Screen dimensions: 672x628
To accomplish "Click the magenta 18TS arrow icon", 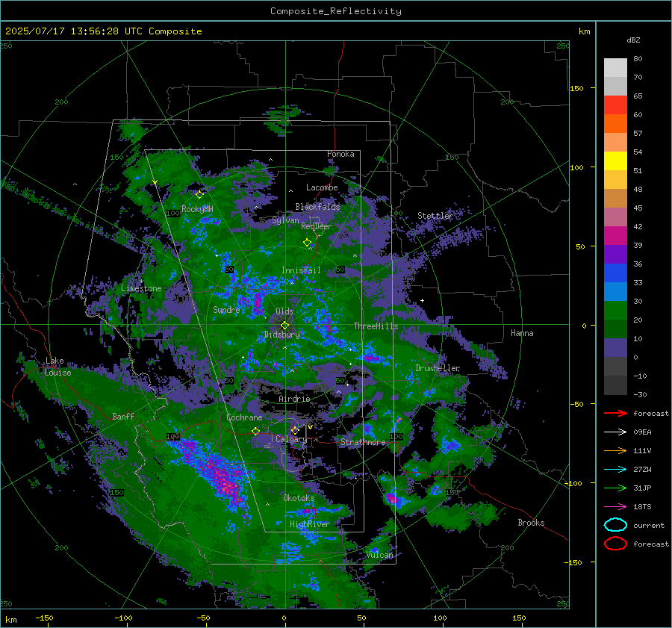I will pyautogui.click(x=615, y=507).
